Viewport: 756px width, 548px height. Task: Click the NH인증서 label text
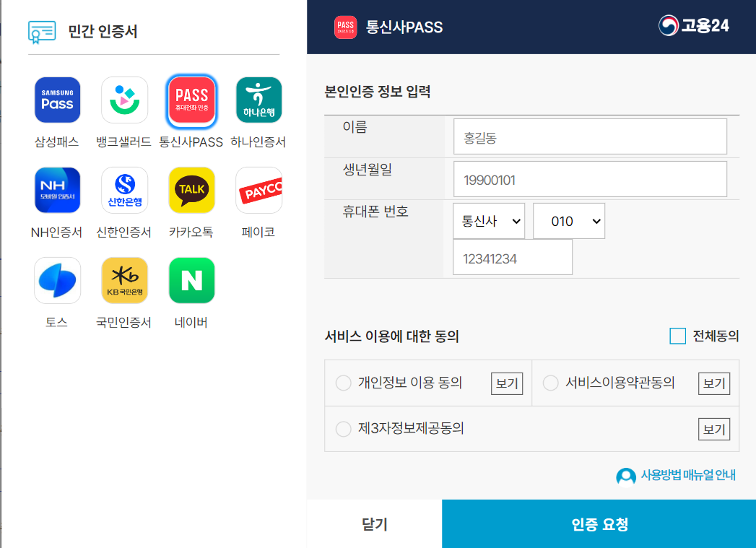point(57,232)
